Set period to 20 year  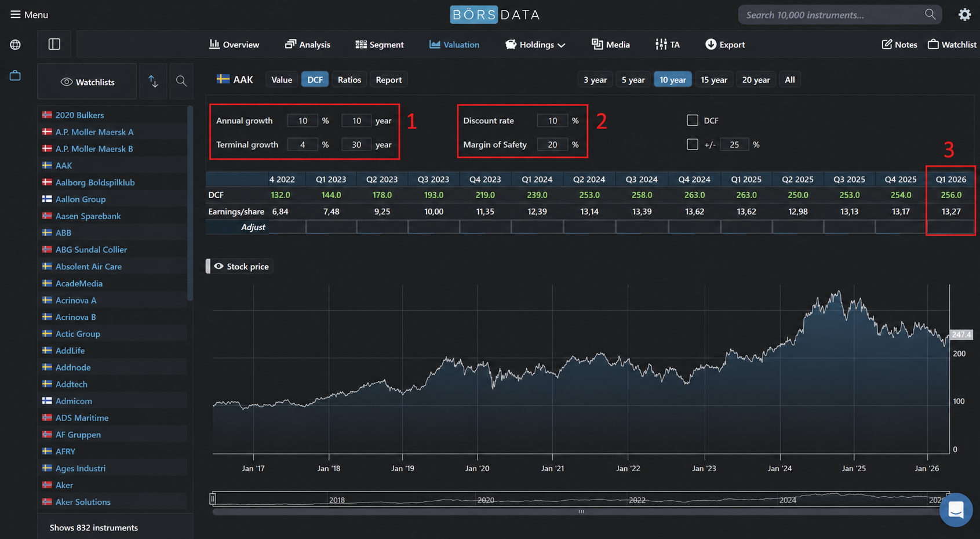pyautogui.click(x=756, y=79)
